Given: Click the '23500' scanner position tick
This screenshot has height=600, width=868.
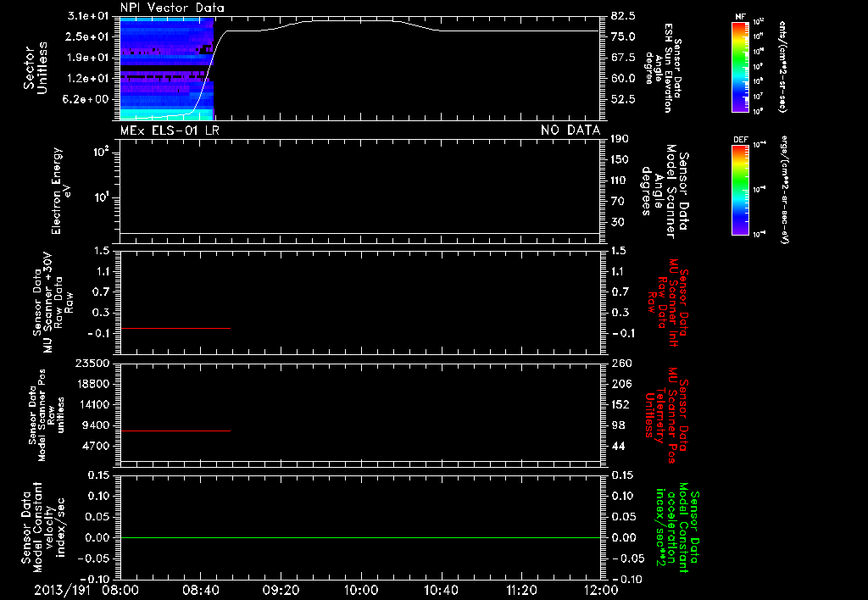Looking at the screenshot, I should coord(92,363).
